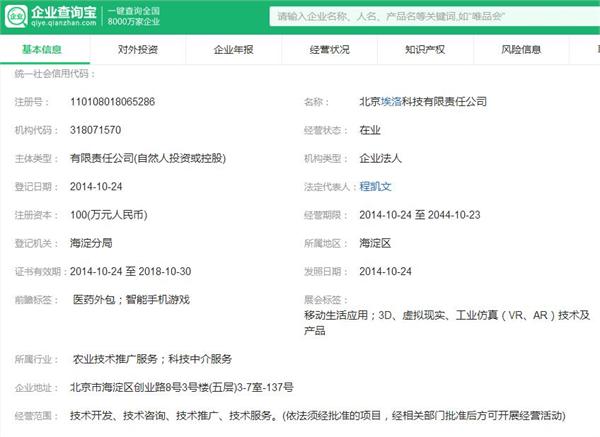The image size is (600, 437).
Task: Open legal representative link 程凯文
Action: click(375, 186)
